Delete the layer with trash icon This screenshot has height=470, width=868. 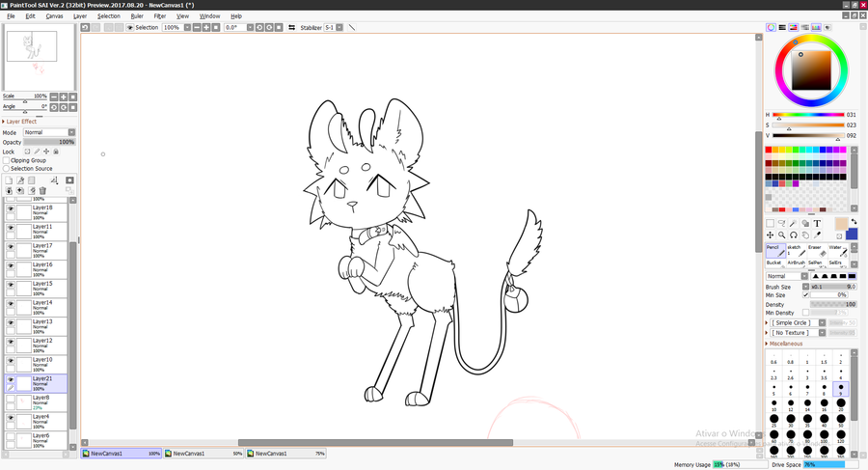[42, 191]
